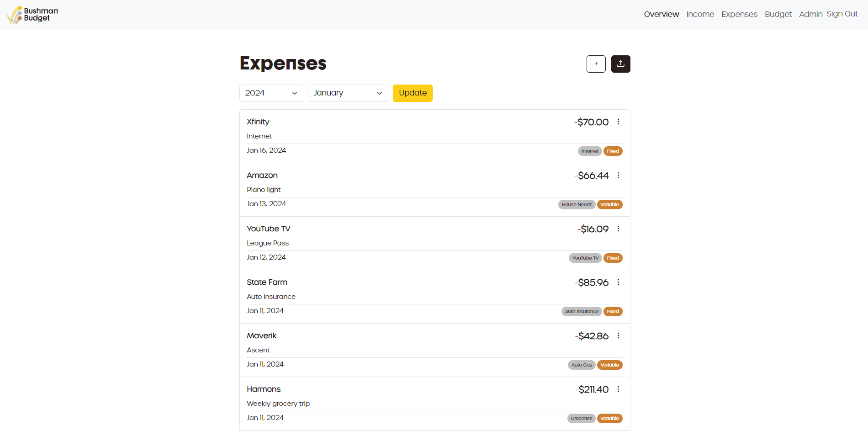
Task: Open the Harmons expense options menu
Action: (619, 389)
